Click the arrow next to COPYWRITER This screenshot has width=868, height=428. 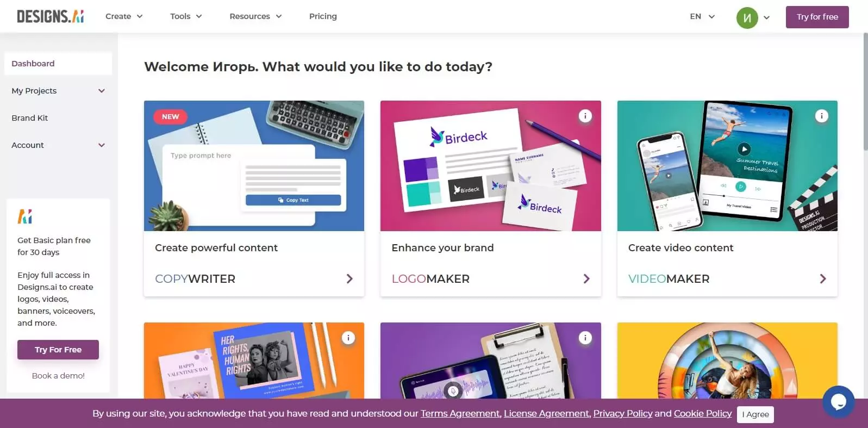tap(349, 278)
